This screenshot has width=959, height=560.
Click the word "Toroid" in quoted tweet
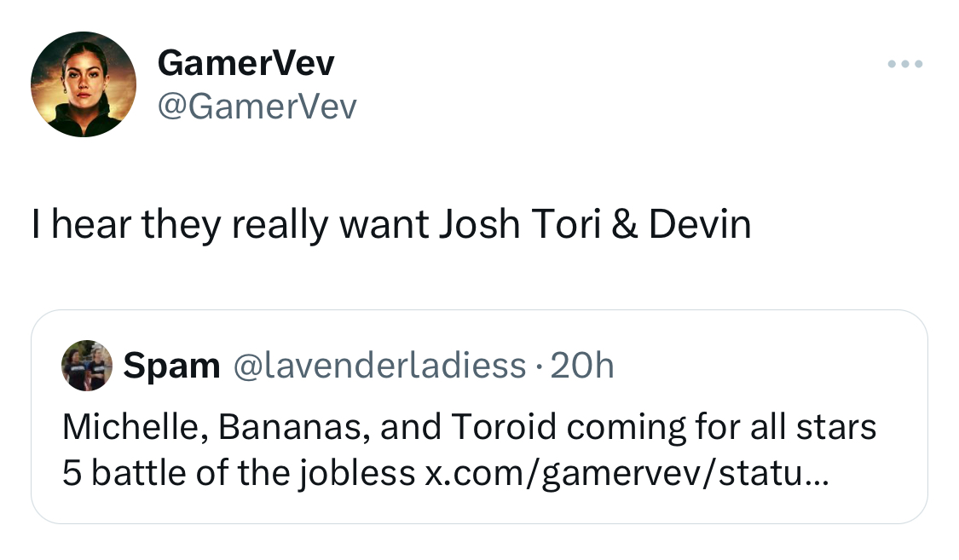pos(503,427)
